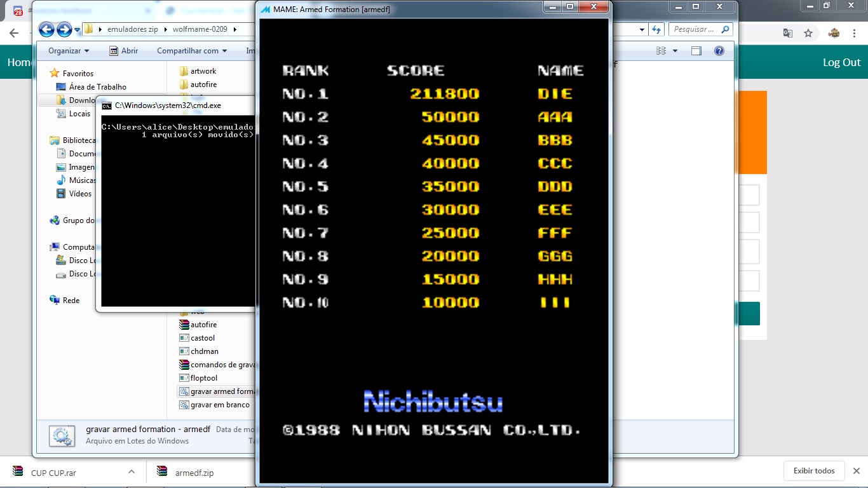Open the artwork folder

tap(198, 71)
